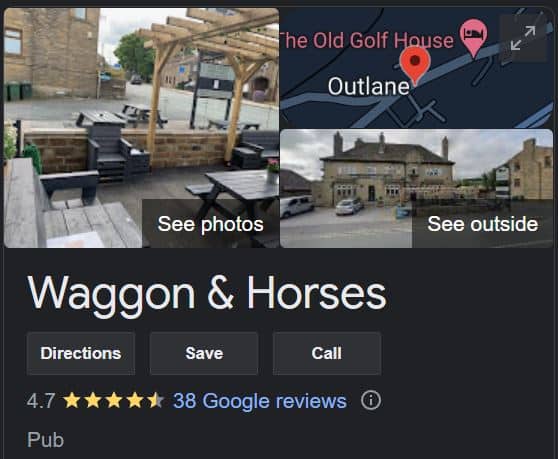Click the red location pin on map
The height and width of the screenshot is (459, 558).
click(415, 65)
